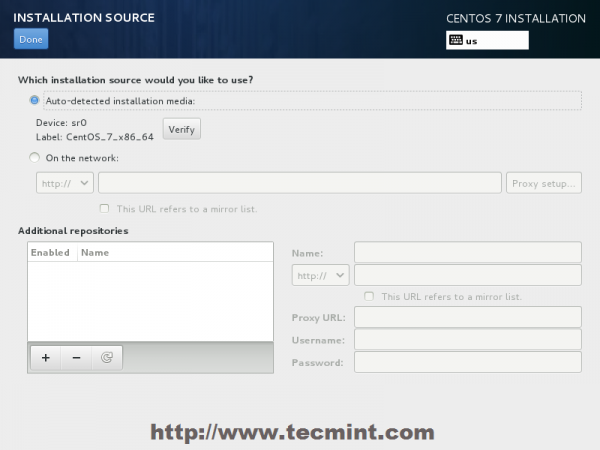
Task: Select Auto-detected installation media radio
Action: (x=34, y=101)
